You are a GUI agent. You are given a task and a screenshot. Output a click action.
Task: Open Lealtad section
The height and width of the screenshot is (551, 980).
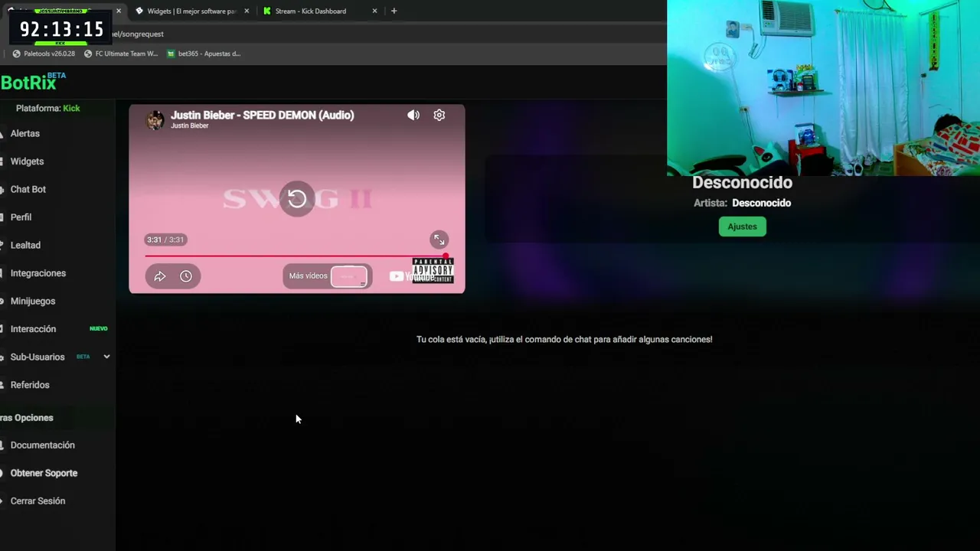coord(25,245)
